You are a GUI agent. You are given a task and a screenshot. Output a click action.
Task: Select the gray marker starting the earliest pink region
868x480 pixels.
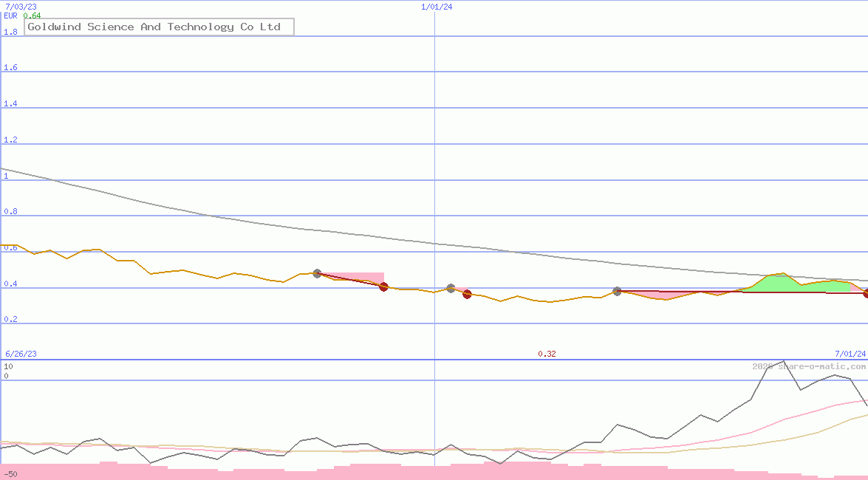[x=317, y=273]
